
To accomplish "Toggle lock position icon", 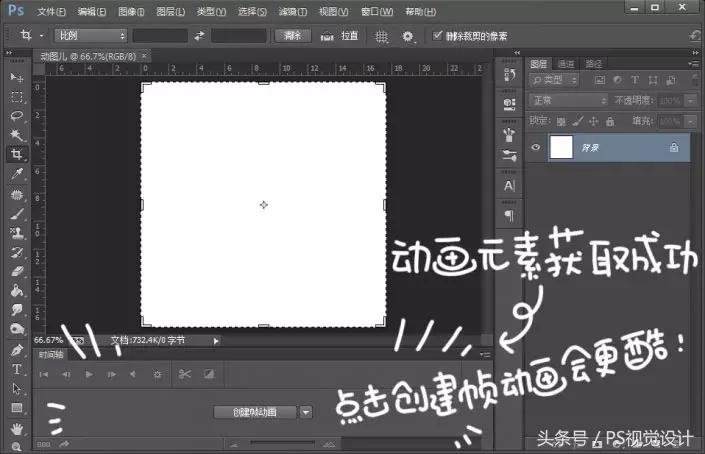I will pyautogui.click(x=594, y=121).
